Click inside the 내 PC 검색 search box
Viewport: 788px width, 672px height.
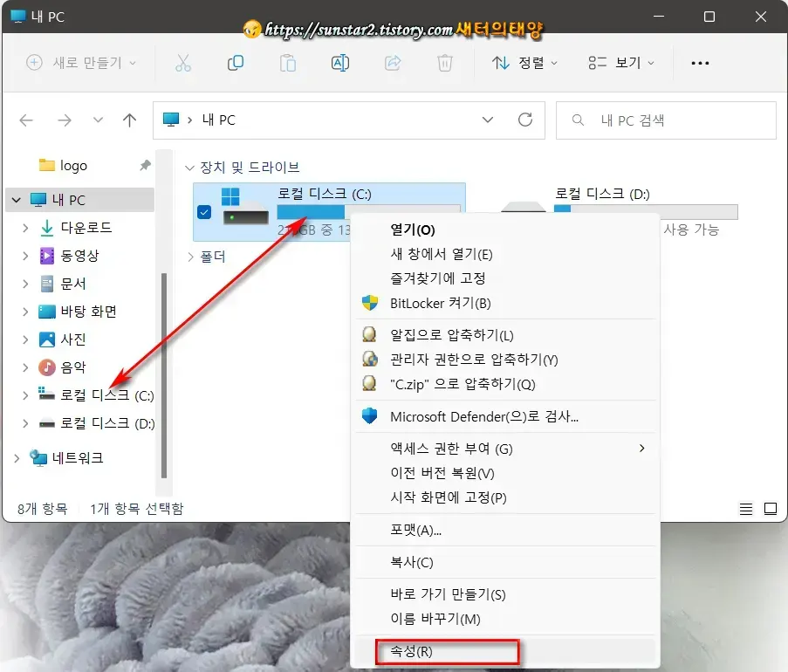pos(666,120)
